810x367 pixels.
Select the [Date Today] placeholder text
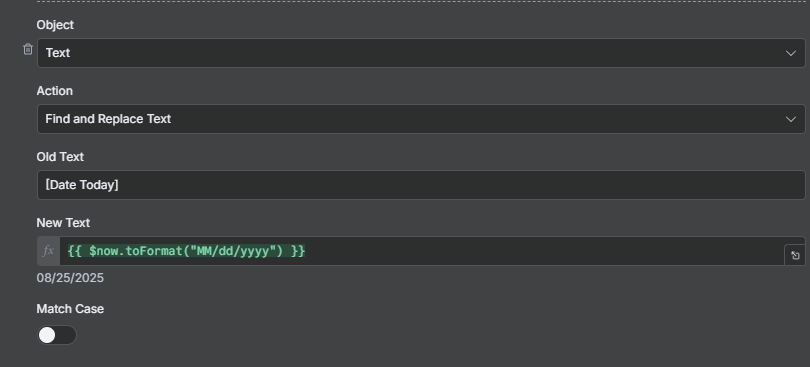tap(82, 185)
